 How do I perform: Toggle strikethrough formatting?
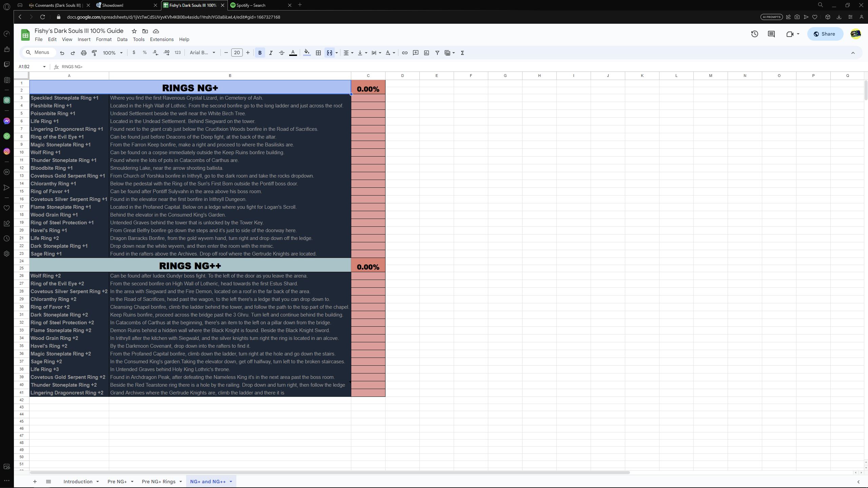281,53
